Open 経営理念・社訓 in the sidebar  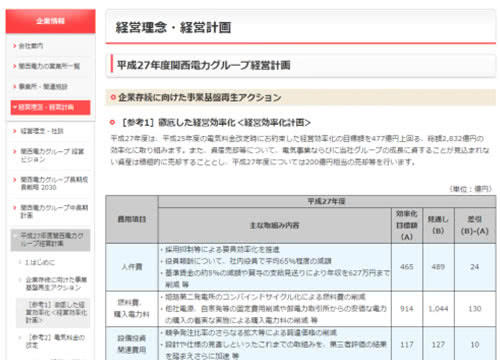42,131
